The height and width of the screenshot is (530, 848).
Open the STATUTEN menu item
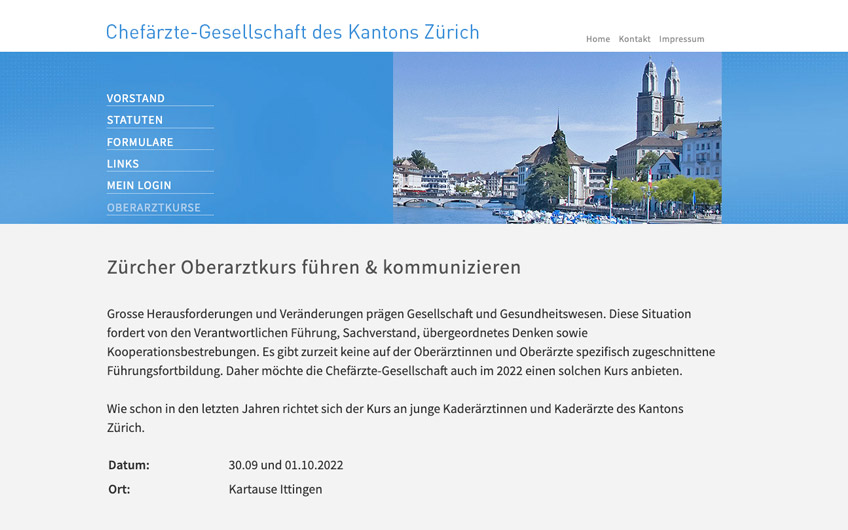point(135,120)
